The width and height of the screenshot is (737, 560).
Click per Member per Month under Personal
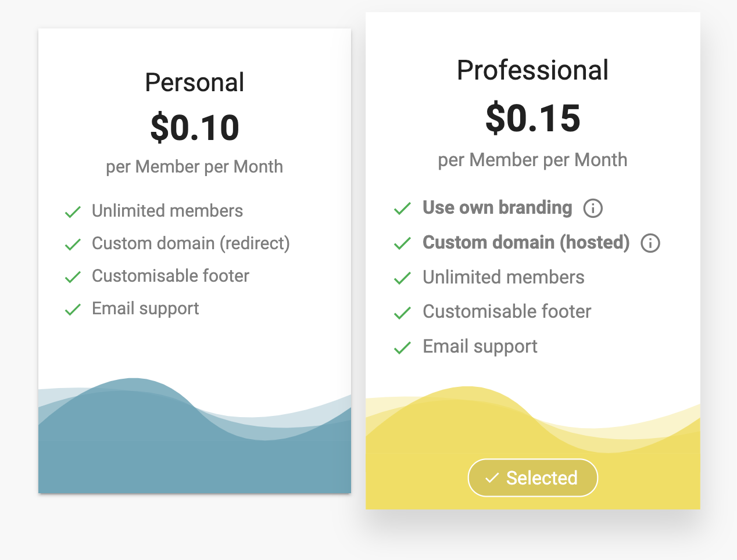pyautogui.click(x=194, y=167)
